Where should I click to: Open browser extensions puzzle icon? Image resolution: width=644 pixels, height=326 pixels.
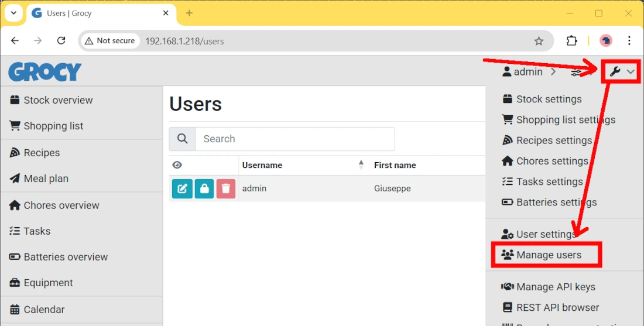pos(571,40)
